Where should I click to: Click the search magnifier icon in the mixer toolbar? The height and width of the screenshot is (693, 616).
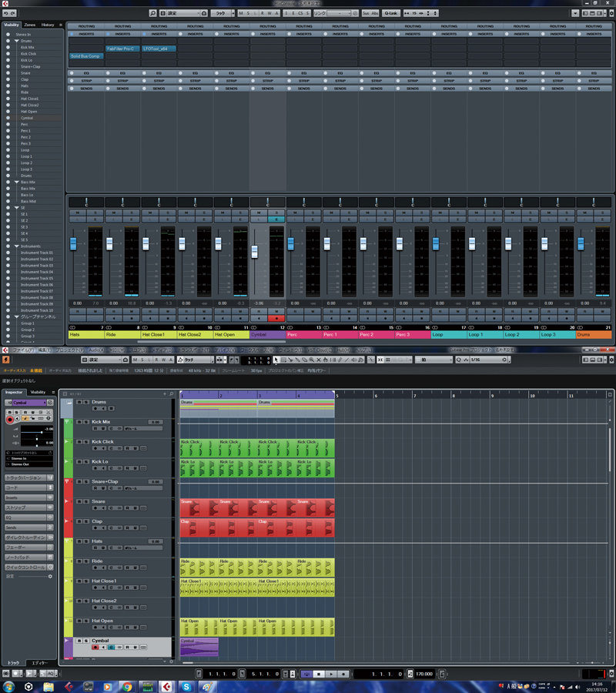point(153,14)
